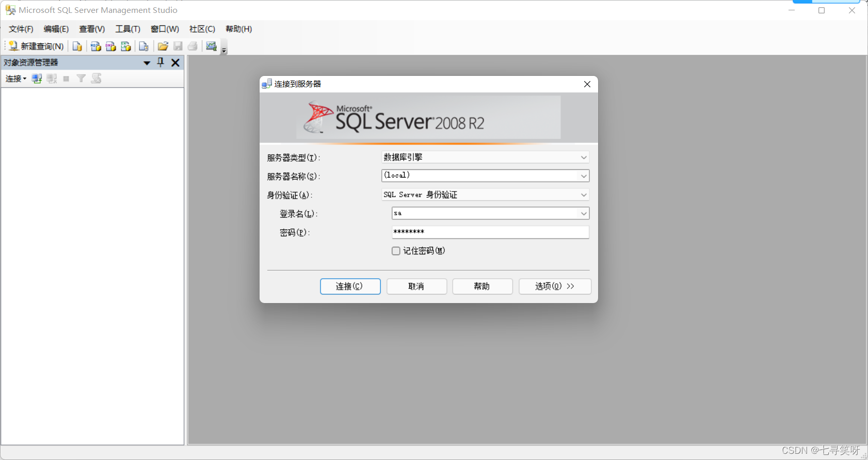The height and width of the screenshot is (460, 868).
Task: Click the 新建查询(N) toolbar button
Action: pos(36,46)
